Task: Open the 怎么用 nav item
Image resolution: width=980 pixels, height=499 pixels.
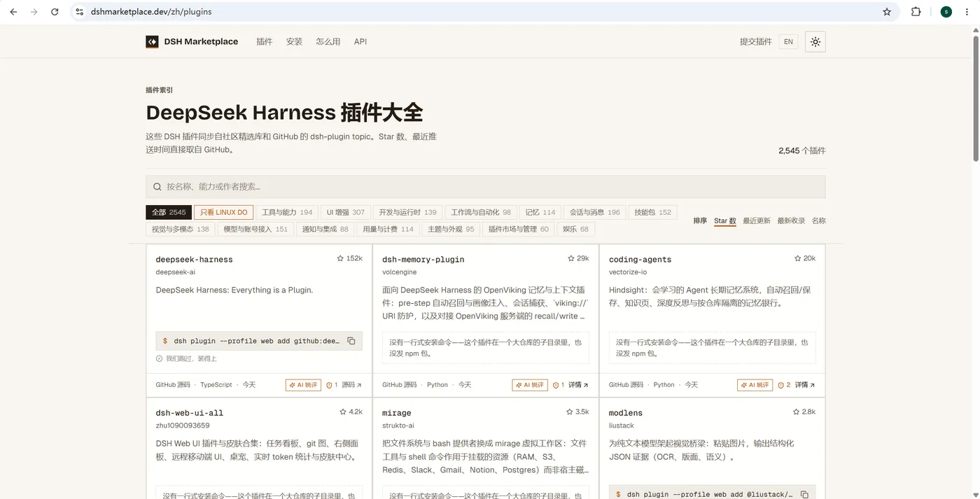Action: click(x=328, y=42)
